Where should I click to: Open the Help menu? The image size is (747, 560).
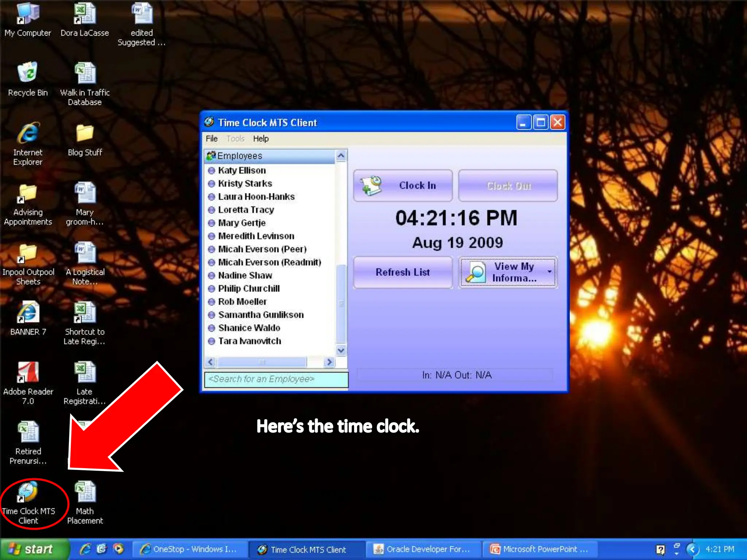click(261, 139)
